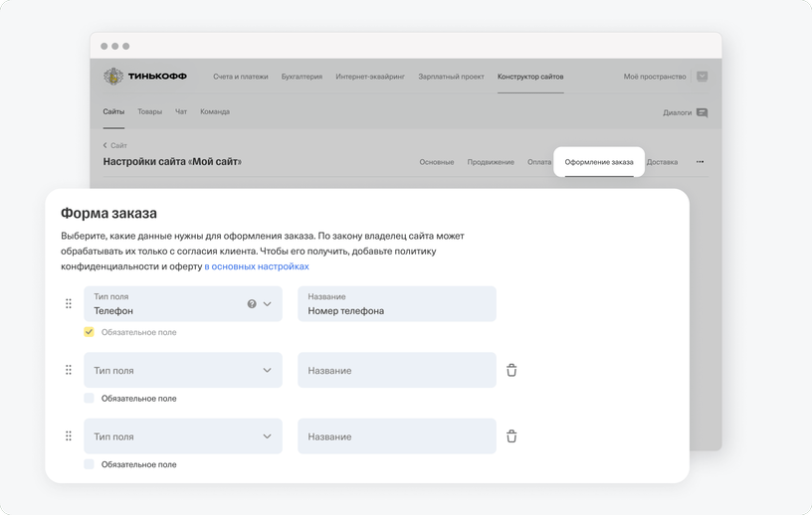Image resolution: width=812 pixels, height=515 pixels.
Task: Delete the third field row with trash icon
Action: point(511,436)
